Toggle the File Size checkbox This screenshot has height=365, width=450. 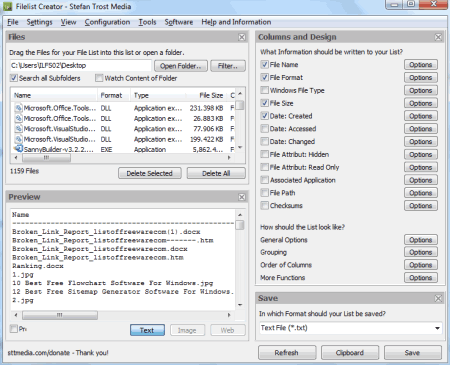264,103
